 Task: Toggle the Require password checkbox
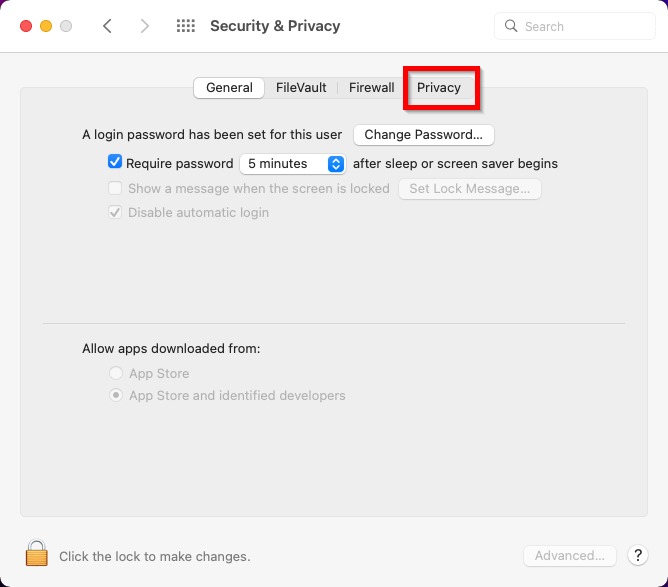coord(115,163)
